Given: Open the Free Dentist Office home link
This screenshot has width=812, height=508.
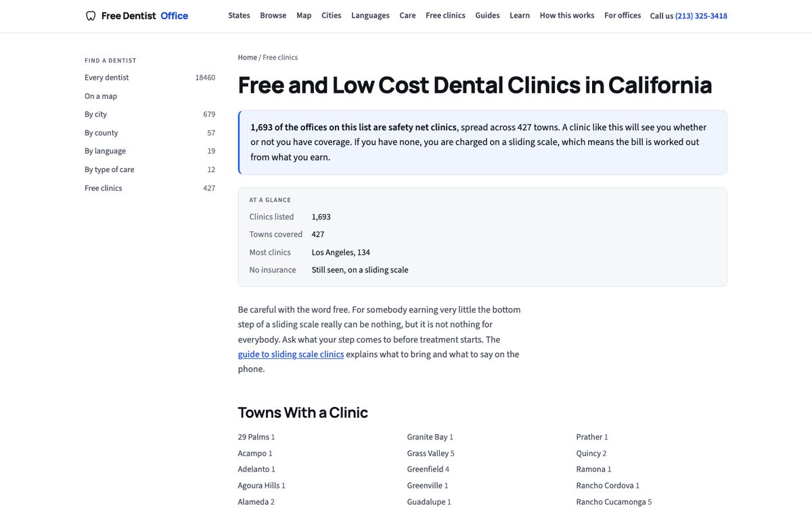Looking at the screenshot, I should click(x=137, y=16).
